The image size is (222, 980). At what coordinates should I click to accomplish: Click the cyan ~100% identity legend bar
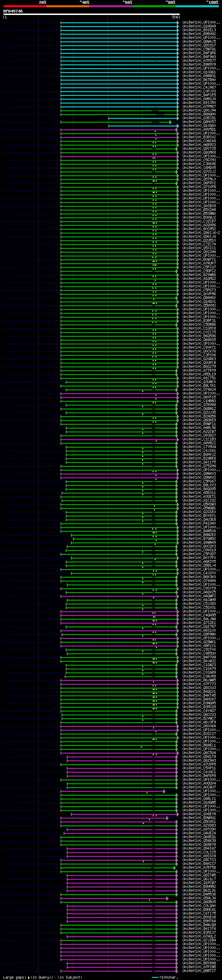click(197, 6)
